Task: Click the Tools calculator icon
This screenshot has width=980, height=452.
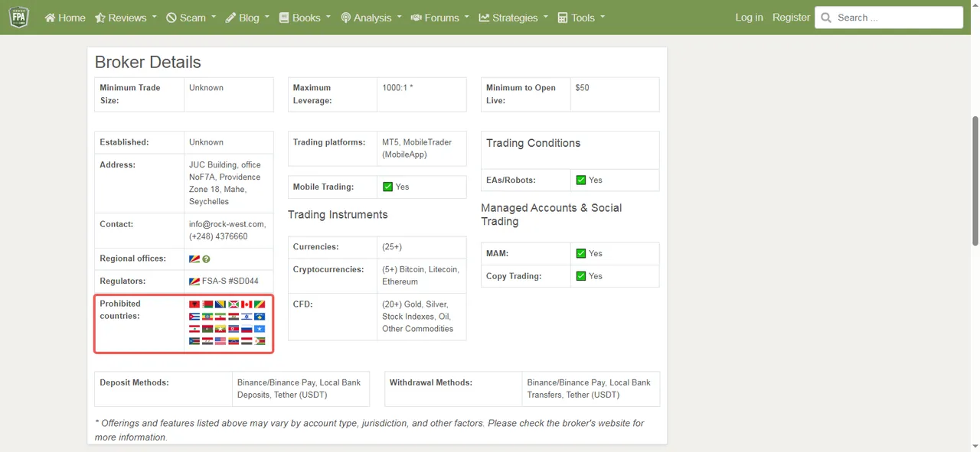Action: pyautogui.click(x=563, y=18)
